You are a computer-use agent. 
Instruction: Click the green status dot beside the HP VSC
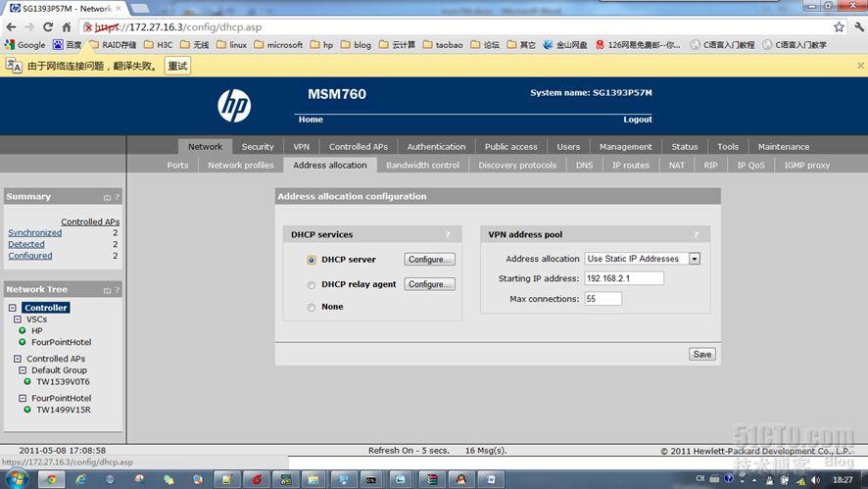23,330
